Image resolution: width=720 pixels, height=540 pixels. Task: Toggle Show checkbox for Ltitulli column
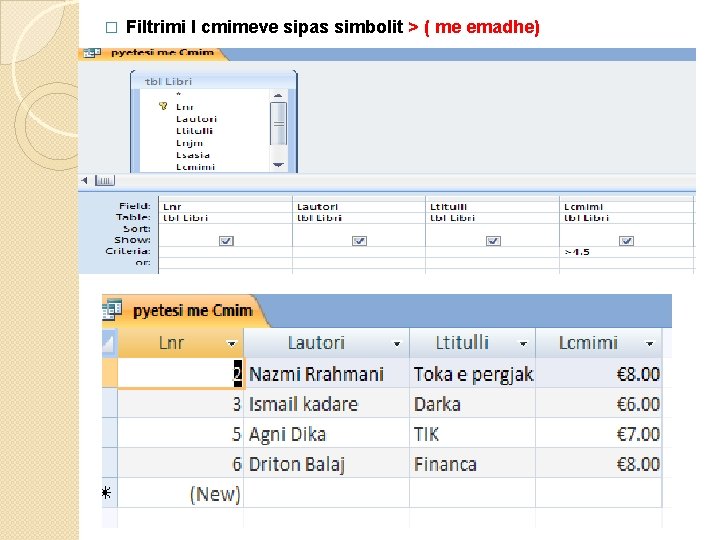(493, 241)
